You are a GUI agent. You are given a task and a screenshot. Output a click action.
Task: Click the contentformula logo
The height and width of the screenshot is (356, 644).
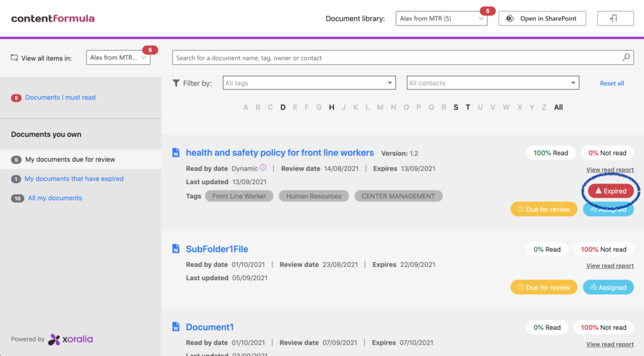pos(52,18)
